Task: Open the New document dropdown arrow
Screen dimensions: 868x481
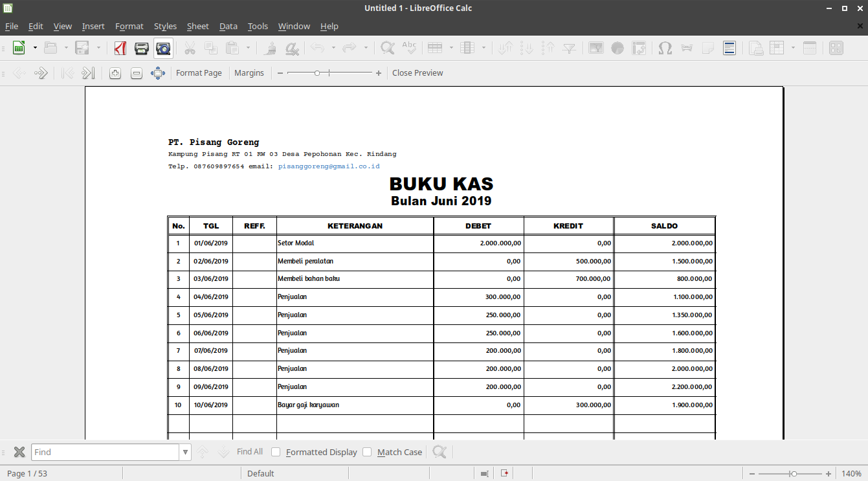Action: [34, 48]
